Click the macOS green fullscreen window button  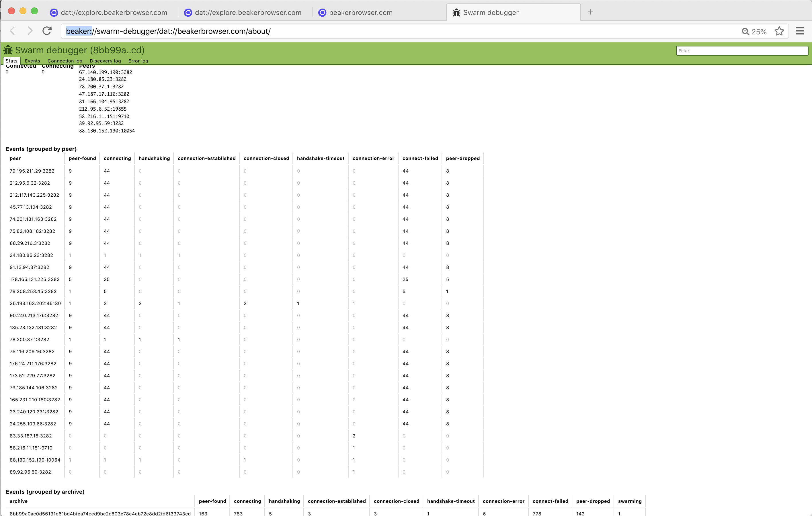point(34,11)
